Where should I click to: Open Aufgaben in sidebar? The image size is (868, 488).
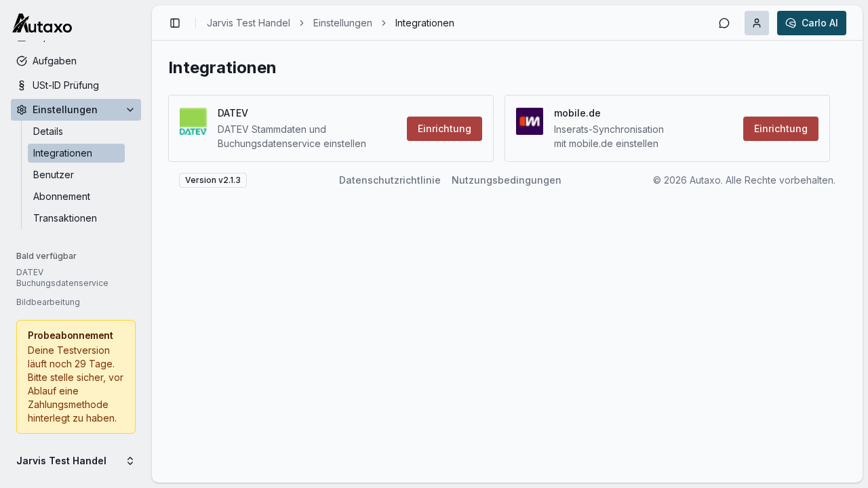click(x=76, y=61)
